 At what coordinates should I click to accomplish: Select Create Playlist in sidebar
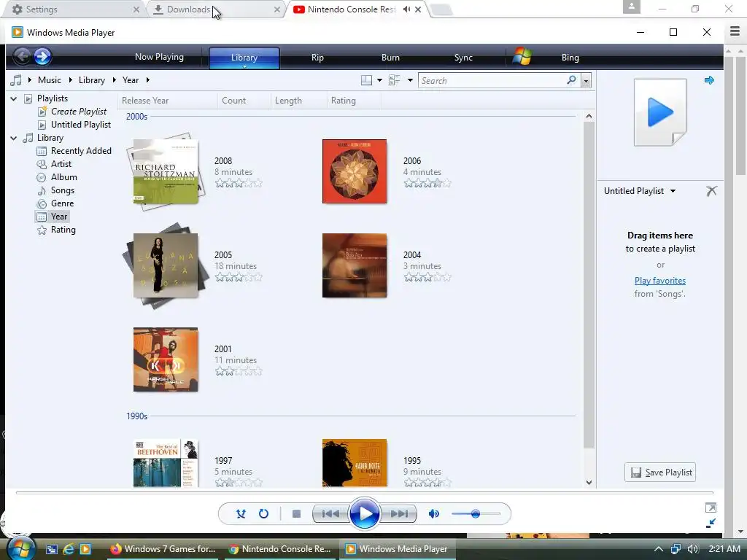(79, 112)
